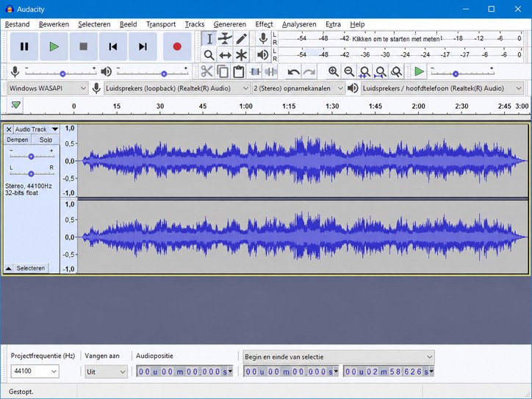Image resolution: width=532 pixels, height=399 pixels.
Task: Trim audio outside the selection
Action: pyautogui.click(x=255, y=71)
